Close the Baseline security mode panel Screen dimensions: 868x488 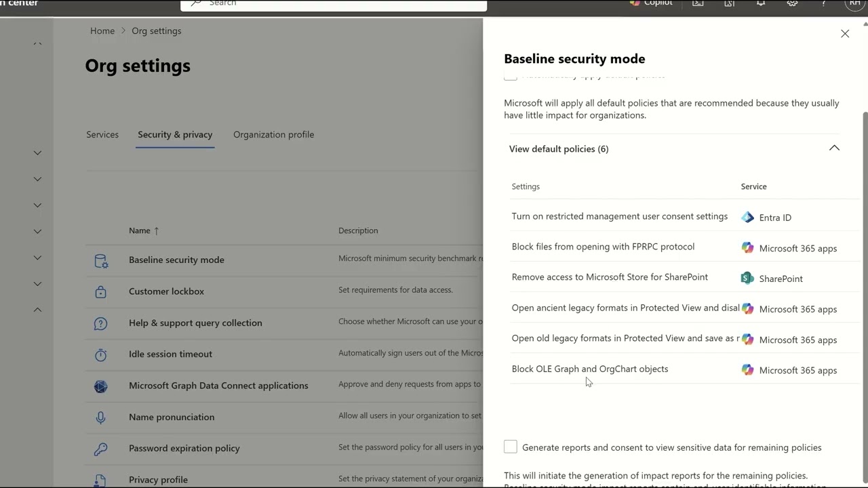coord(845,33)
